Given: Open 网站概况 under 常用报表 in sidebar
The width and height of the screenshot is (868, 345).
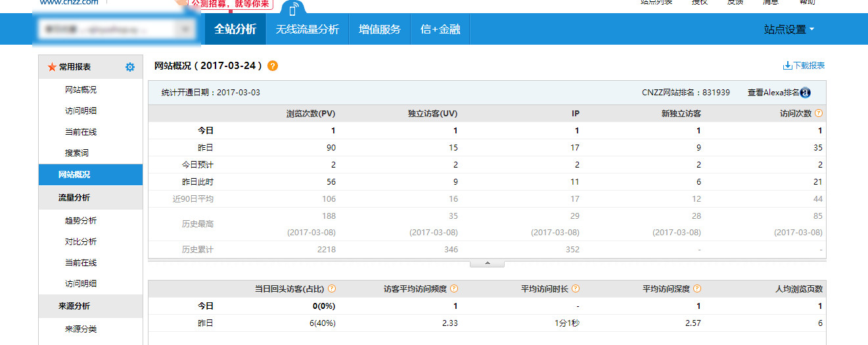Looking at the screenshot, I should point(81,90).
